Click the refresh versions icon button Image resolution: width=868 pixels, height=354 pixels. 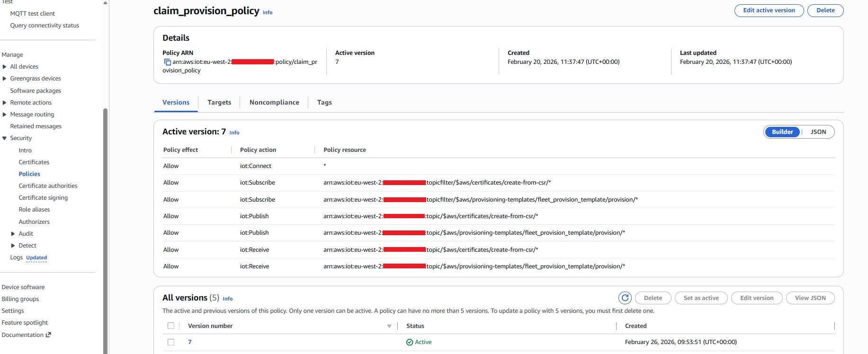pyautogui.click(x=625, y=298)
